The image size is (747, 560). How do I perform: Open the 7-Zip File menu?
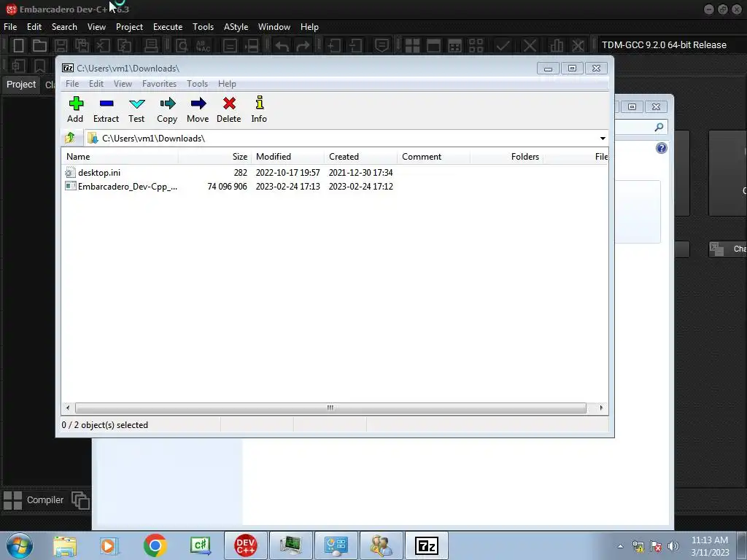click(x=72, y=84)
